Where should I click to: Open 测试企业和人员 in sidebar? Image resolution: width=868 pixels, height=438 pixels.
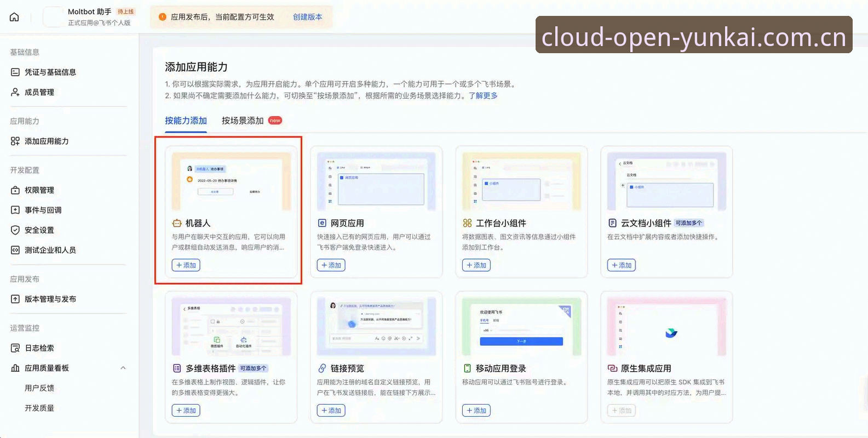[50, 250]
